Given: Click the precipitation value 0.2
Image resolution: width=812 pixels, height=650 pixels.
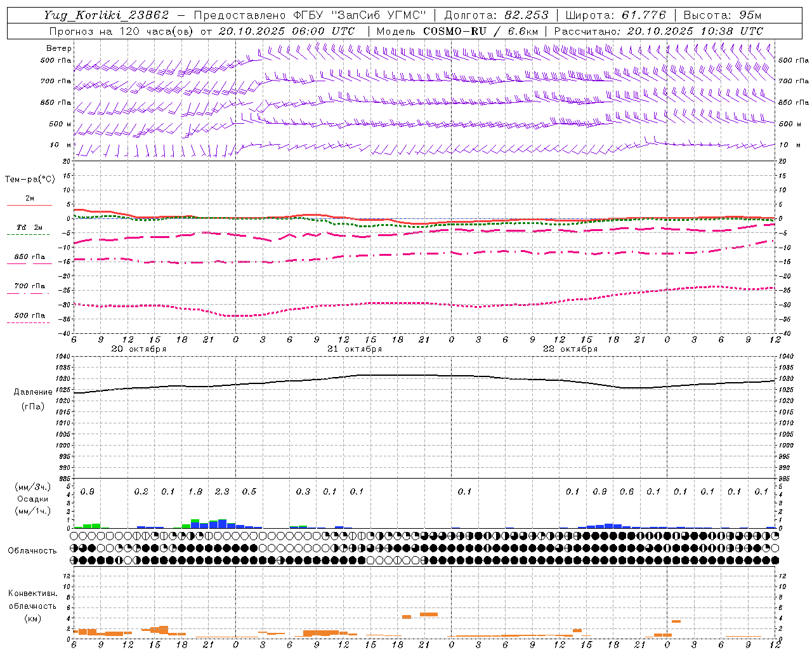Looking at the screenshot, I should tap(141, 492).
